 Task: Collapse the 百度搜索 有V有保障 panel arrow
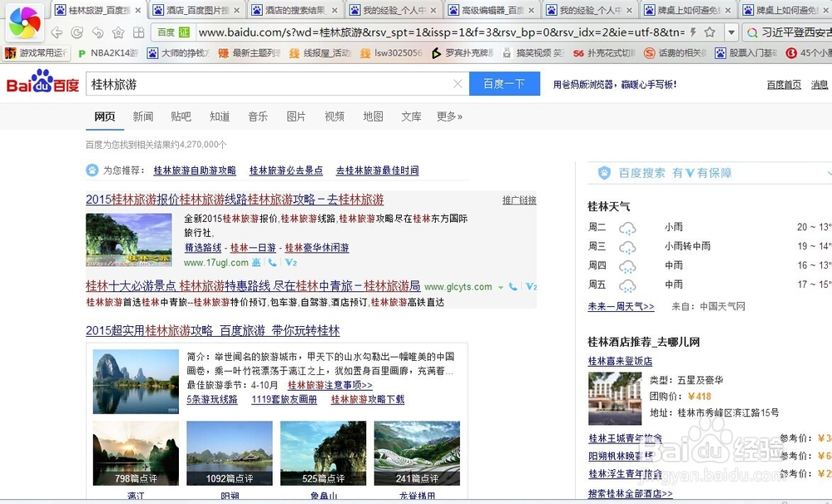pyautogui.click(x=829, y=173)
